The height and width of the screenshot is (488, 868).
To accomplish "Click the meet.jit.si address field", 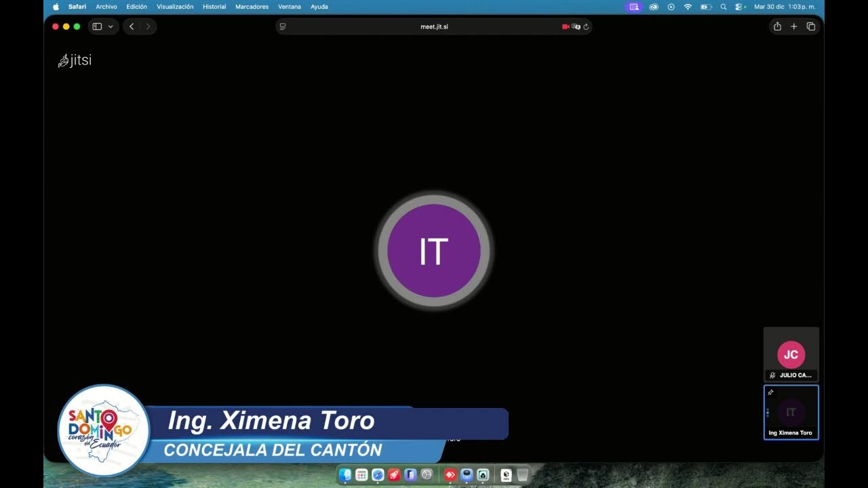I will point(434,26).
